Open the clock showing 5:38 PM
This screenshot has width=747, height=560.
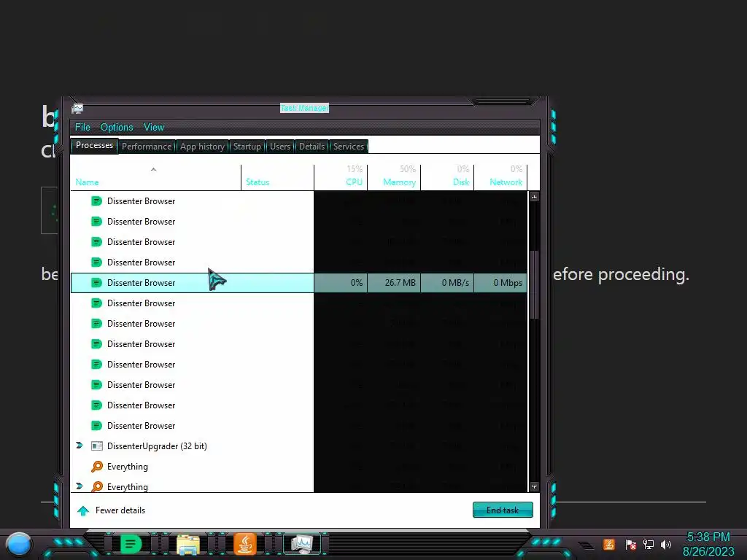[x=708, y=544]
